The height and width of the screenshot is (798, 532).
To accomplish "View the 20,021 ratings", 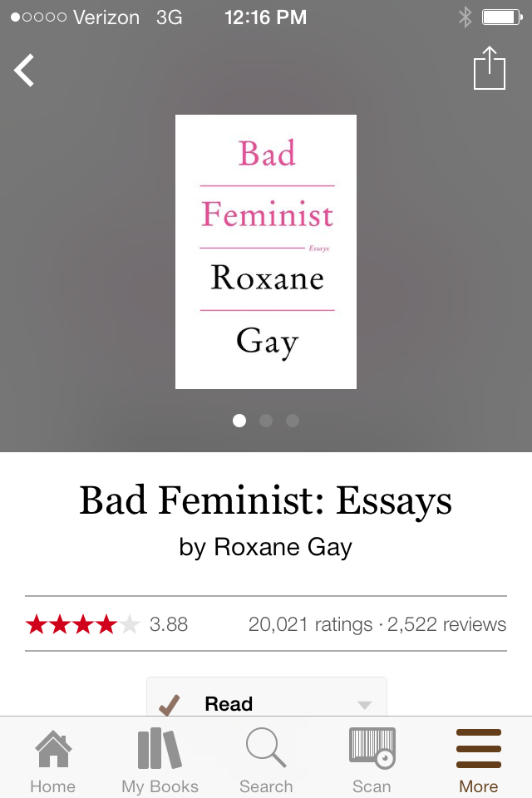I will (310, 624).
